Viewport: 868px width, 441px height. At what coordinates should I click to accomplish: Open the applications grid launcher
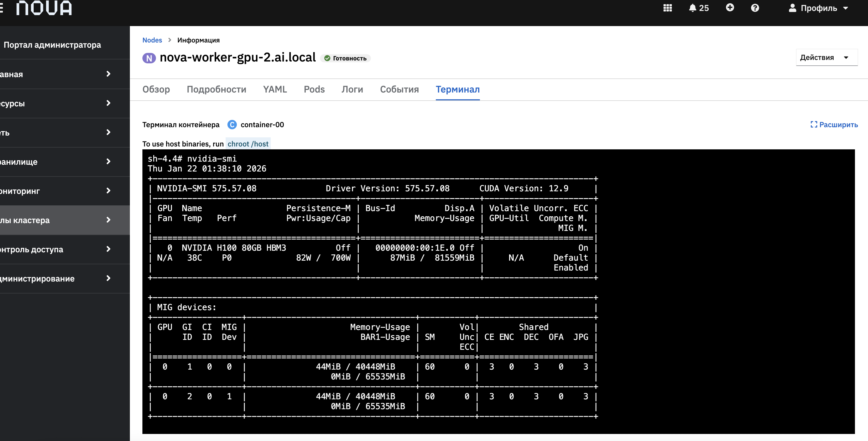pos(667,8)
